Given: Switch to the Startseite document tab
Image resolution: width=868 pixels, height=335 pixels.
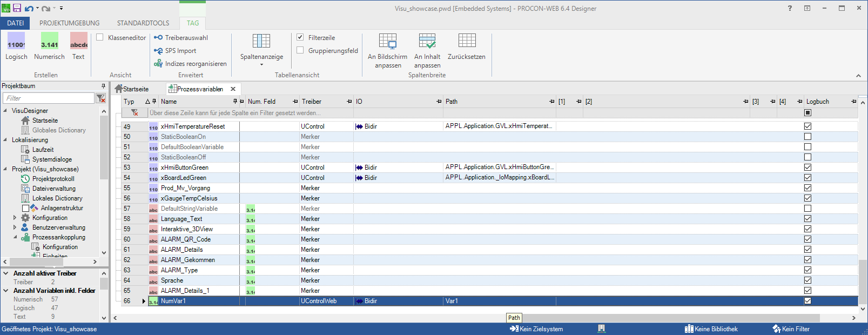Looking at the screenshot, I should coord(132,89).
